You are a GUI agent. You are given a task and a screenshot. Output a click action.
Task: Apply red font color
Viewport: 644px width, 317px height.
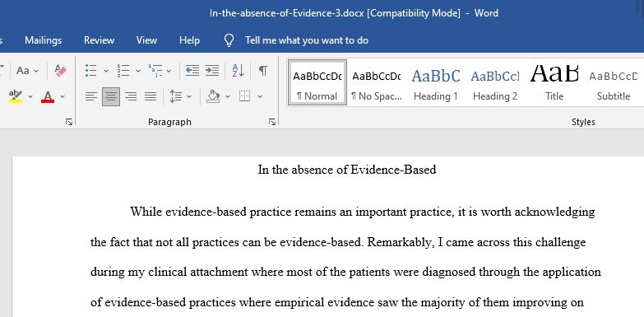[x=48, y=96]
